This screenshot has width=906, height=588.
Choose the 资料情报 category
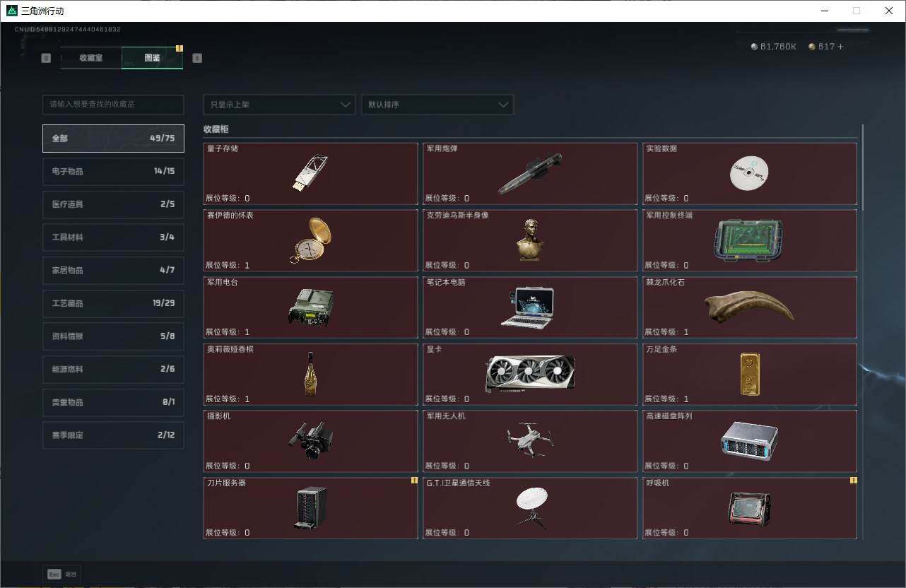pos(113,336)
